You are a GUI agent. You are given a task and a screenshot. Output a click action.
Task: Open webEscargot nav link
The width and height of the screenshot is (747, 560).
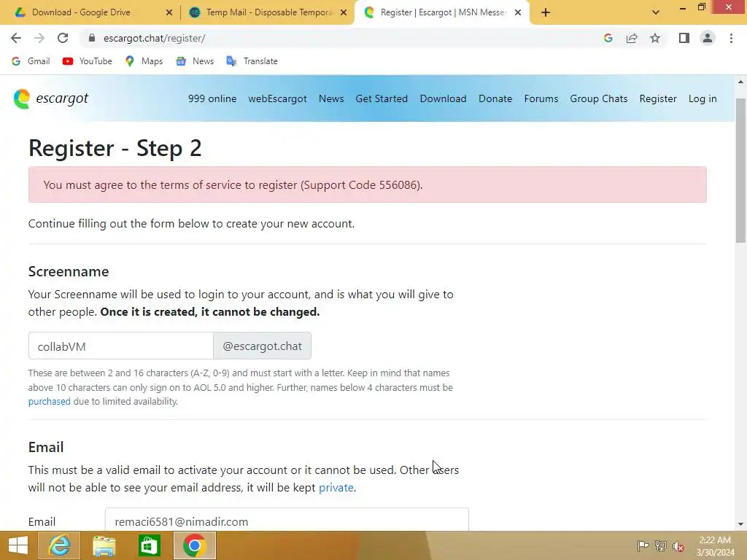pyautogui.click(x=277, y=98)
